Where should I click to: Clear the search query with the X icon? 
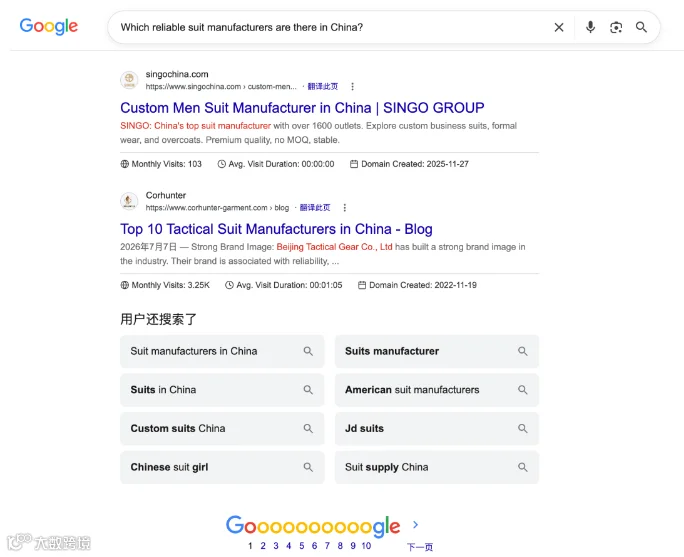559,27
